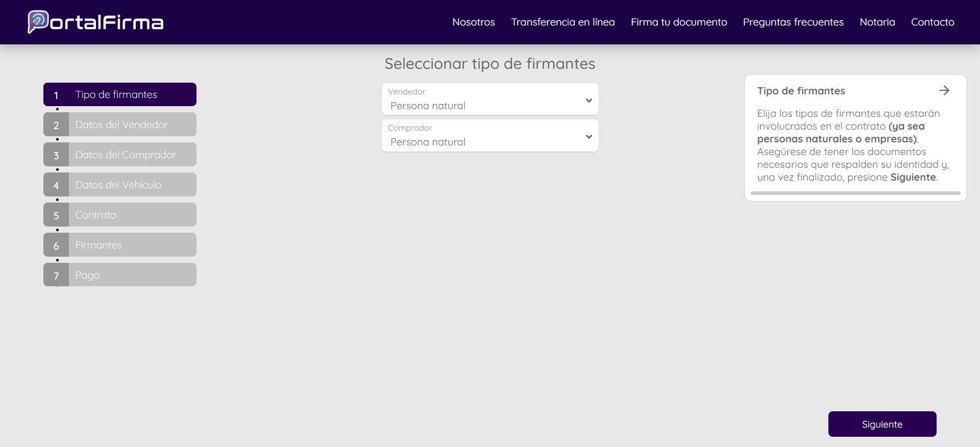Image resolution: width=980 pixels, height=447 pixels.
Task: Click the Comprador dropdown chevron
Action: coord(589,137)
